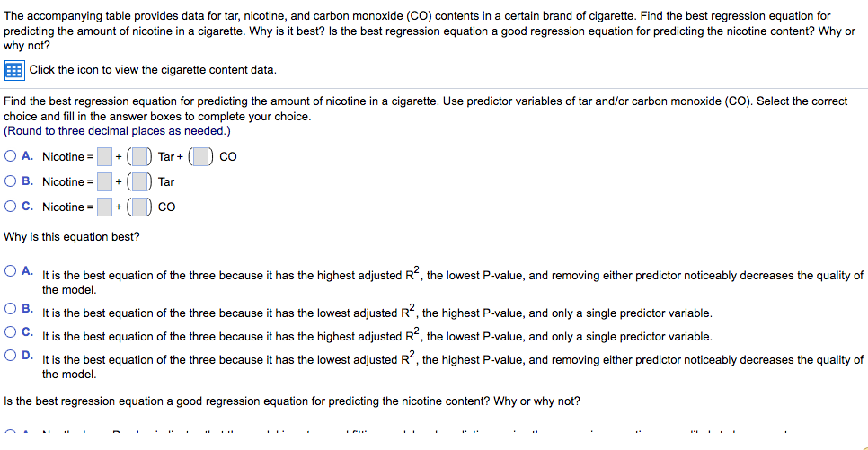Select equation choice B with Tar only
This screenshot has height=450, width=868.
click(x=11, y=181)
